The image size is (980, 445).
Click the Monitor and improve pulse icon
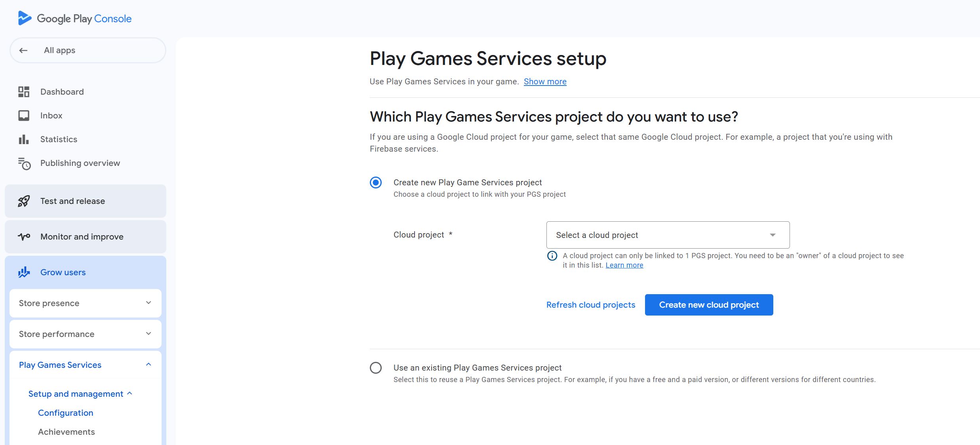tap(24, 237)
